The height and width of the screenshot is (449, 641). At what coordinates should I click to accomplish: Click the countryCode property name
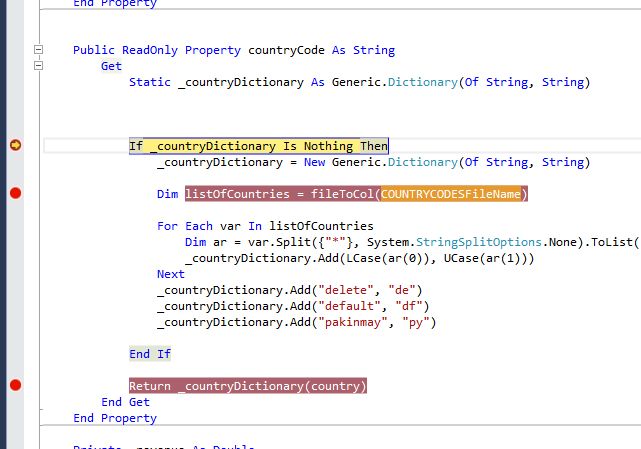286,50
